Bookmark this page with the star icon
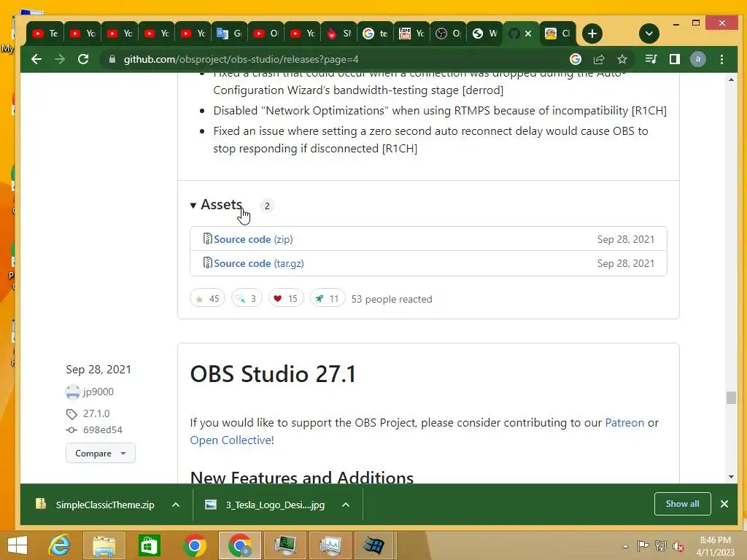The height and width of the screenshot is (560, 747). 622,59
